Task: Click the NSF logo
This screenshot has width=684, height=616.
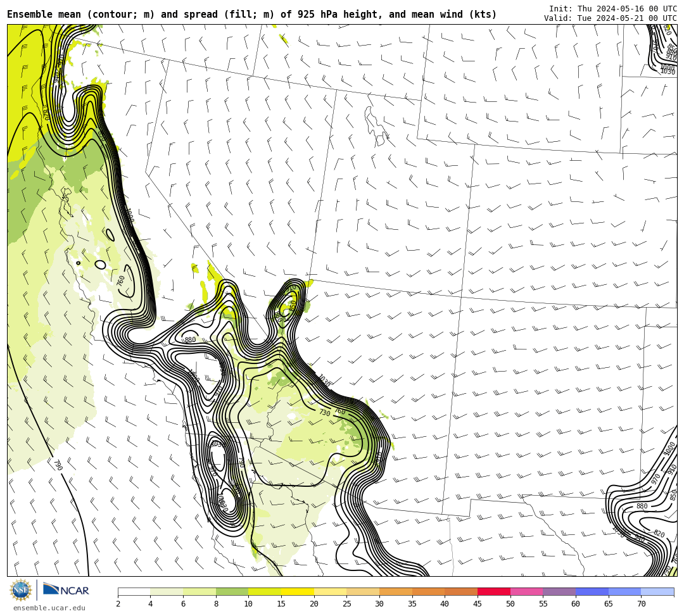Action: 21,590
